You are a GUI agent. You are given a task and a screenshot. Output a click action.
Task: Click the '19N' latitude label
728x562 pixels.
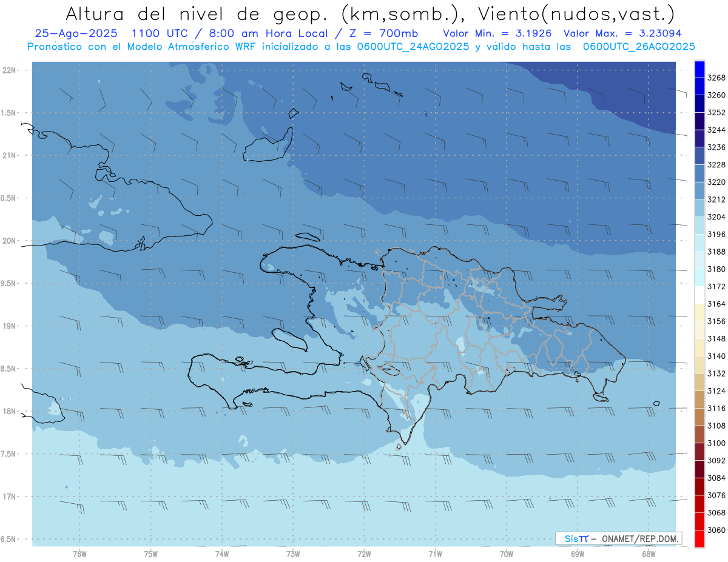pyautogui.click(x=10, y=326)
